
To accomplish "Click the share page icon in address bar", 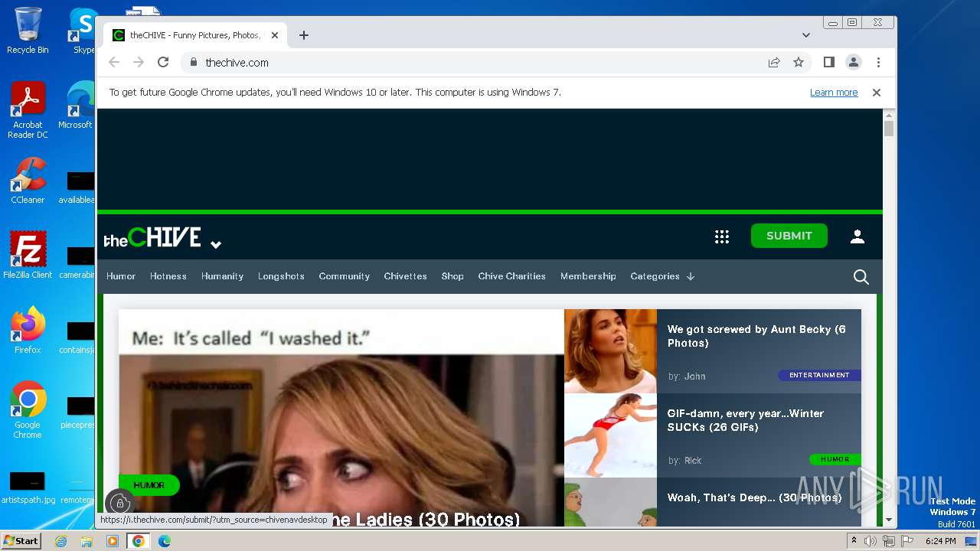I will tap(774, 63).
